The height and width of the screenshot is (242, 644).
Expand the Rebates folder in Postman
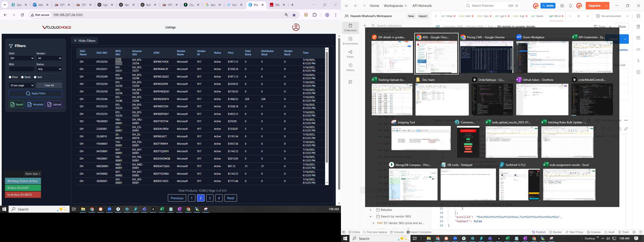(371, 210)
